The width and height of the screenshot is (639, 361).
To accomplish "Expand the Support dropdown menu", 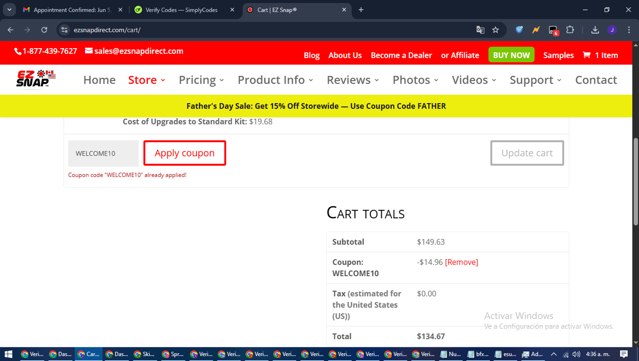I will (x=535, y=80).
